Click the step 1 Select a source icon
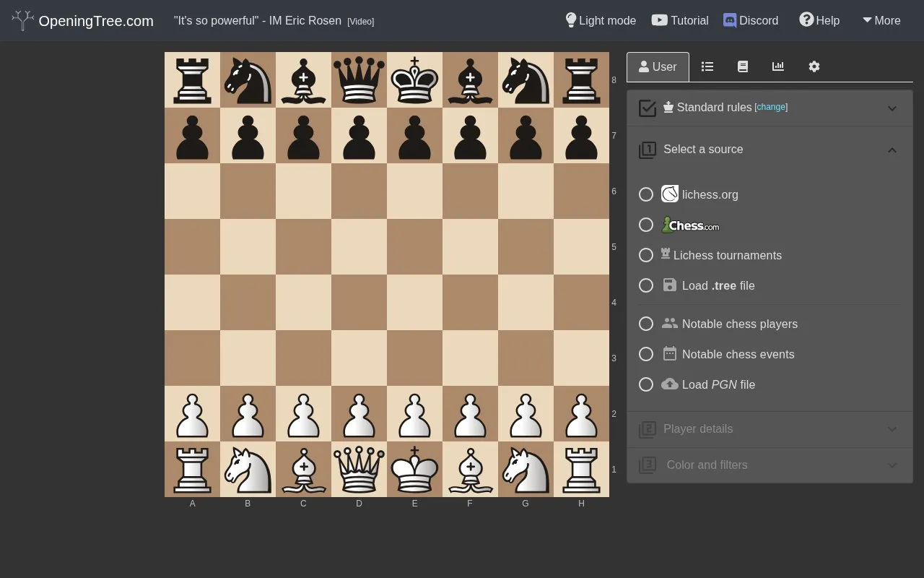924x578 pixels. 648,150
